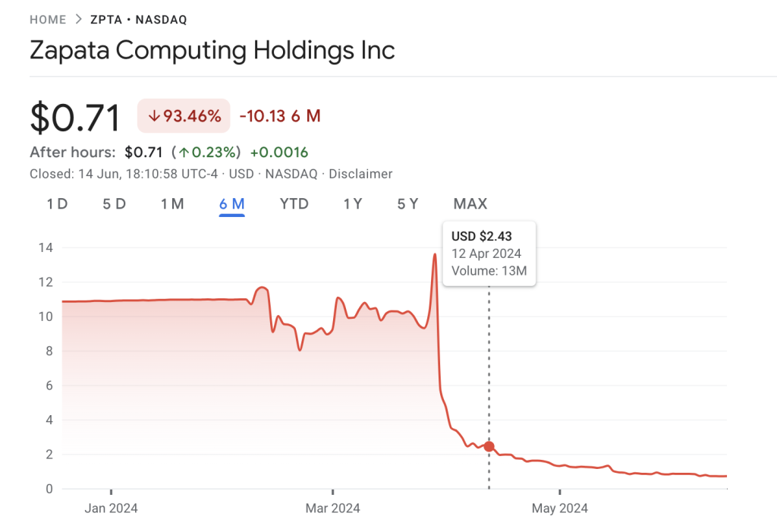The width and height of the screenshot is (777, 532).
Task: Select the active 6 M tab
Action: point(231,203)
